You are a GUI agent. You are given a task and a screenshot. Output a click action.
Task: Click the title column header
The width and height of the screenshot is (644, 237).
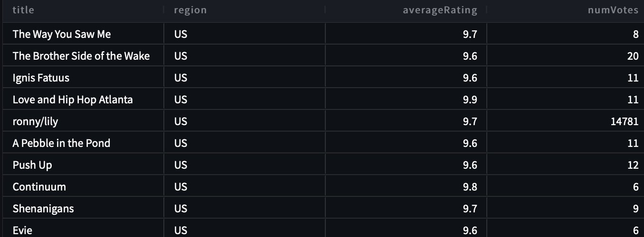83,10
